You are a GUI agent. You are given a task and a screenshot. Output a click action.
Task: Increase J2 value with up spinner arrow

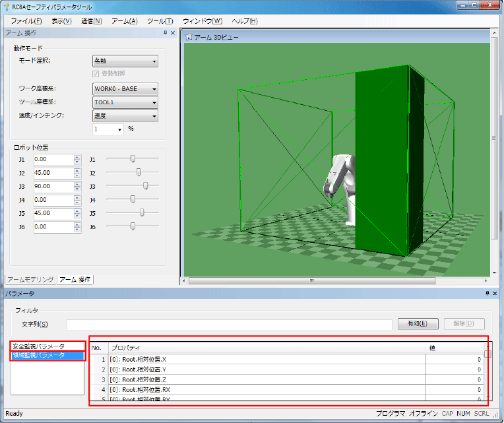click(x=77, y=170)
